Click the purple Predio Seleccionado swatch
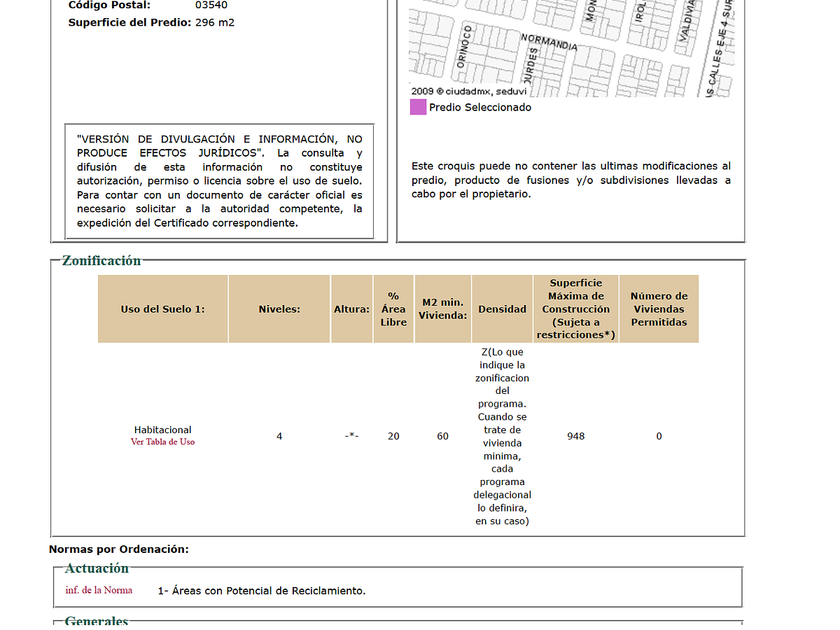Screen dimensions: 840x630 tap(418, 107)
